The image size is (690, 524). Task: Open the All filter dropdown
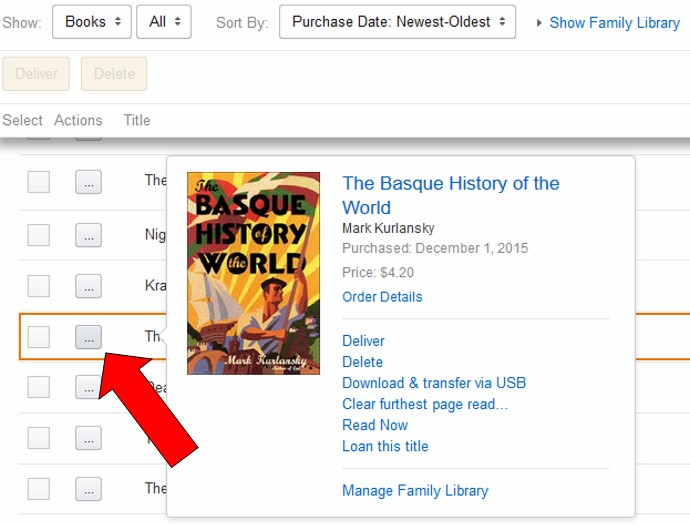click(164, 22)
